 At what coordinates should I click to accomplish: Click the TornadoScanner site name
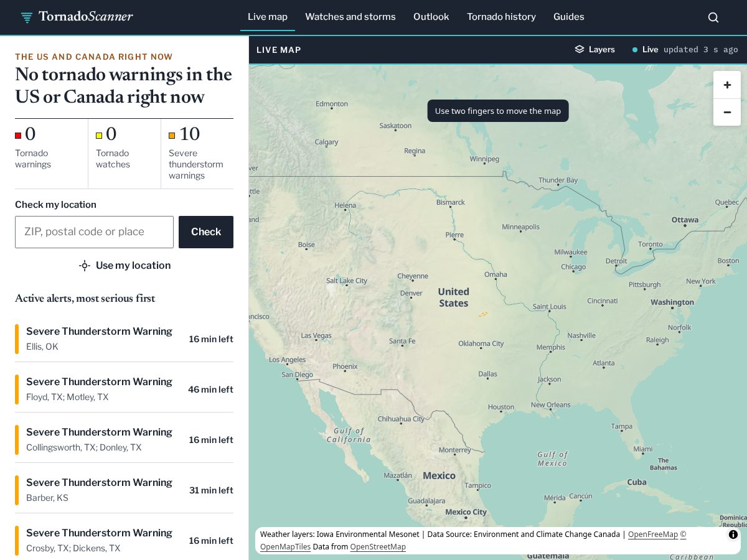[86, 17]
